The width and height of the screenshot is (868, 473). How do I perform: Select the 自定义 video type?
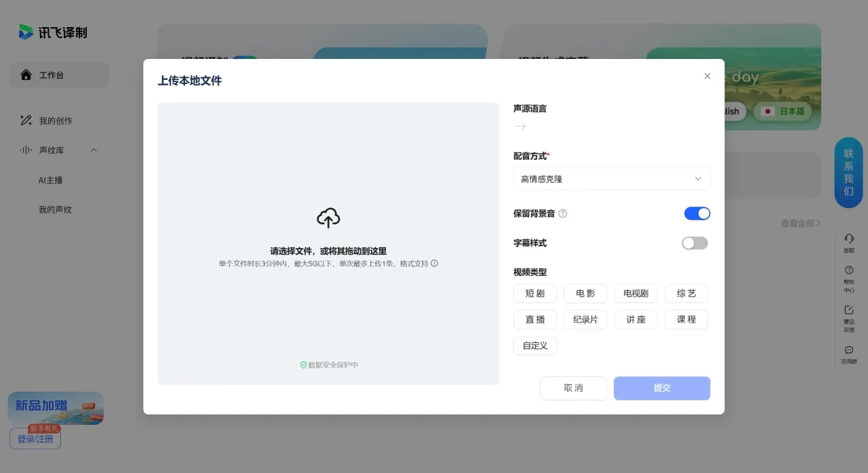[x=535, y=346]
